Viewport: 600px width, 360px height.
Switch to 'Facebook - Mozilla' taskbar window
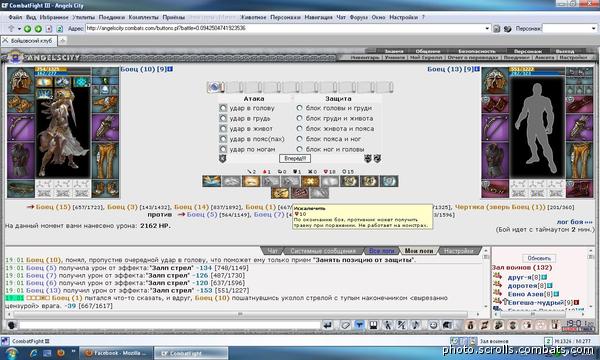coord(117,353)
